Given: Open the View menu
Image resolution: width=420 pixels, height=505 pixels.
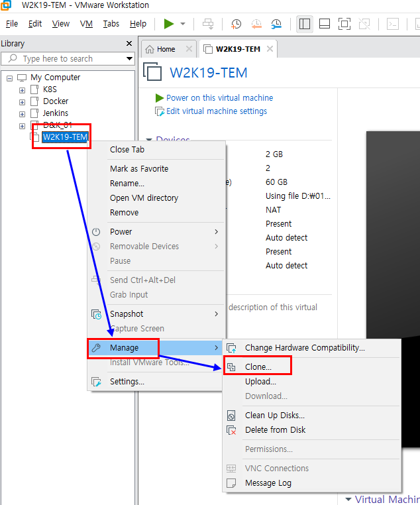Looking at the screenshot, I should [x=61, y=24].
